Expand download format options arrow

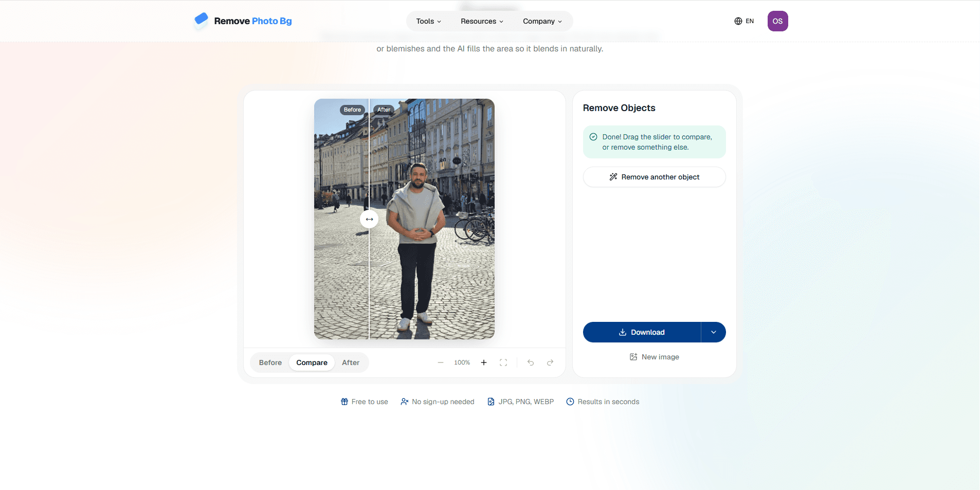click(x=714, y=332)
